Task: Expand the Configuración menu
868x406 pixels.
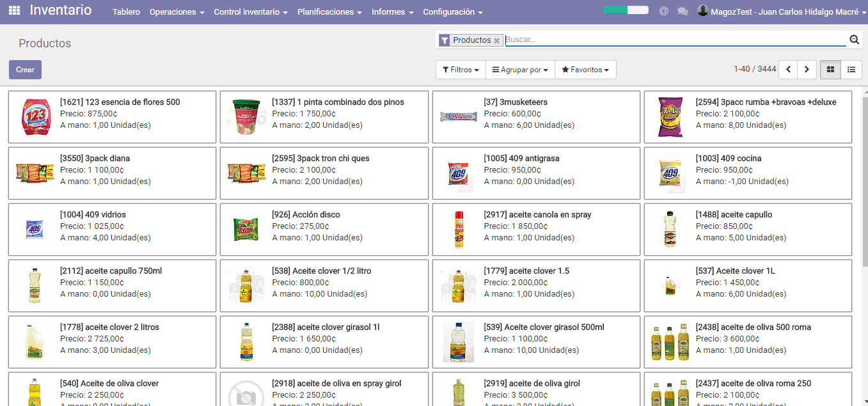Action: 453,12
